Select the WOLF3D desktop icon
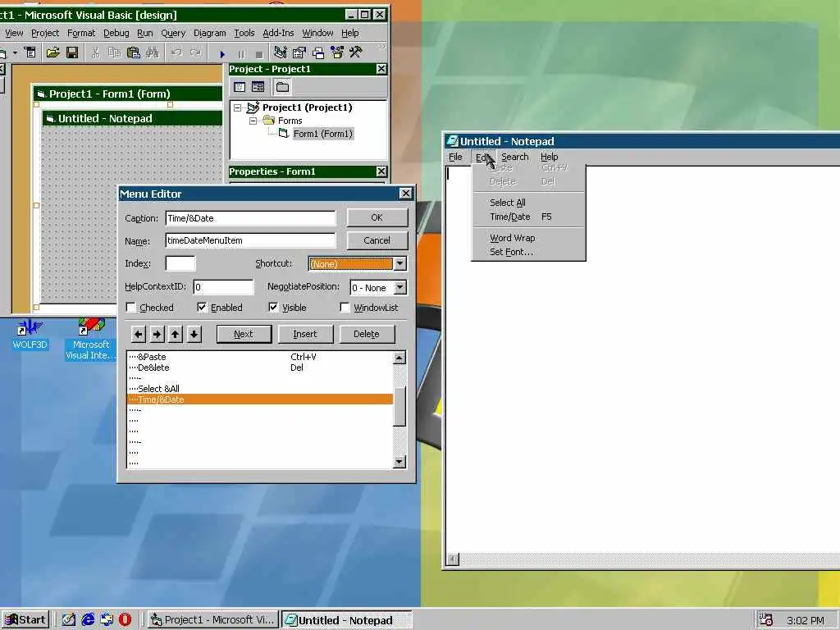This screenshot has height=630, width=840. point(30,335)
